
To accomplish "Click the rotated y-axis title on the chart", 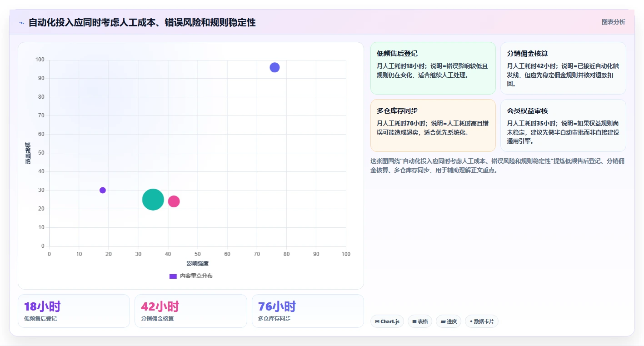I will click(28, 153).
